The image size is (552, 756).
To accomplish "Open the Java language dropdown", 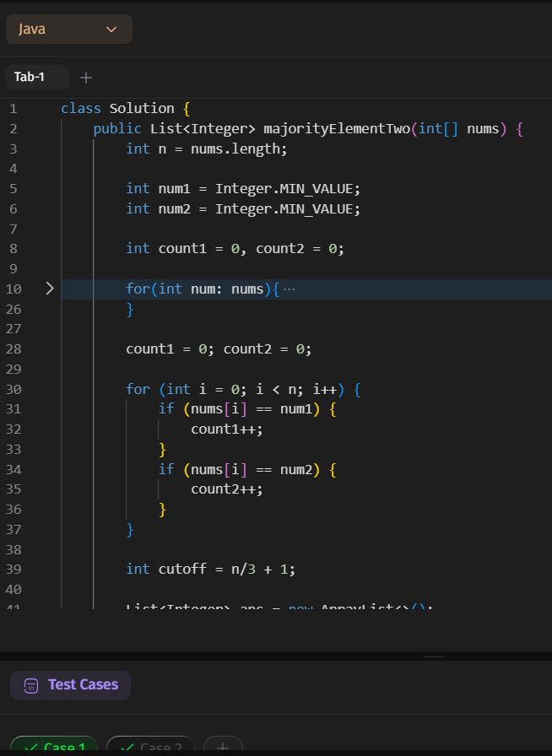I will point(69,30).
